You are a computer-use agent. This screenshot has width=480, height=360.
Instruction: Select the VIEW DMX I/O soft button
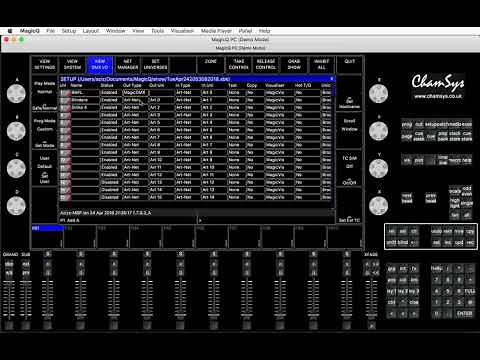point(100,64)
